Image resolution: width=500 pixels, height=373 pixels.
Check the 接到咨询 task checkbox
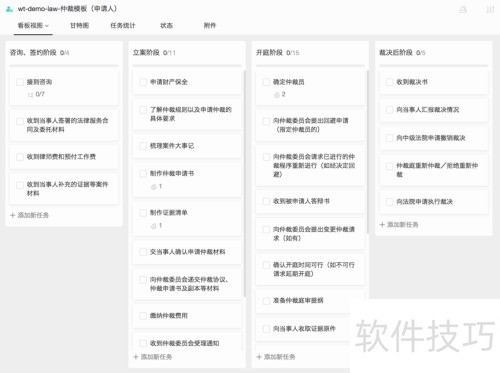pos(20,82)
